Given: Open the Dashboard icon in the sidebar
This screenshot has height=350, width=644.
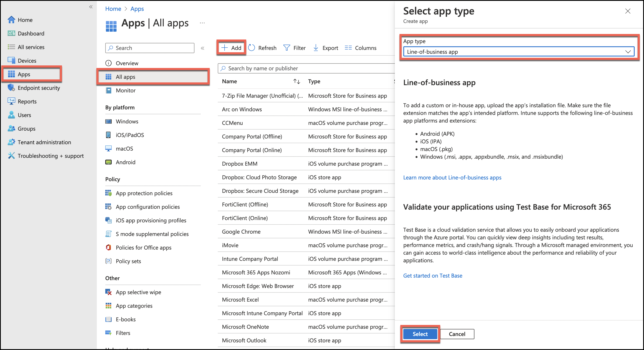Looking at the screenshot, I should (11, 33).
